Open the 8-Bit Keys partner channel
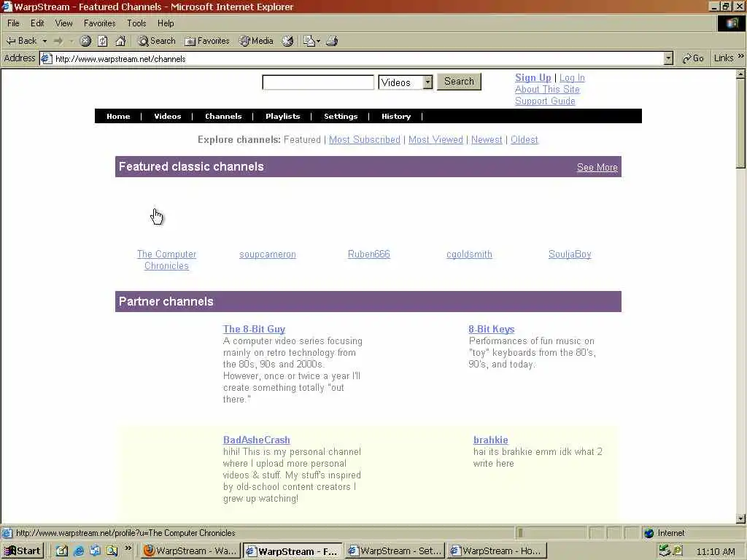This screenshot has width=747, height=560. pos(491,329)
